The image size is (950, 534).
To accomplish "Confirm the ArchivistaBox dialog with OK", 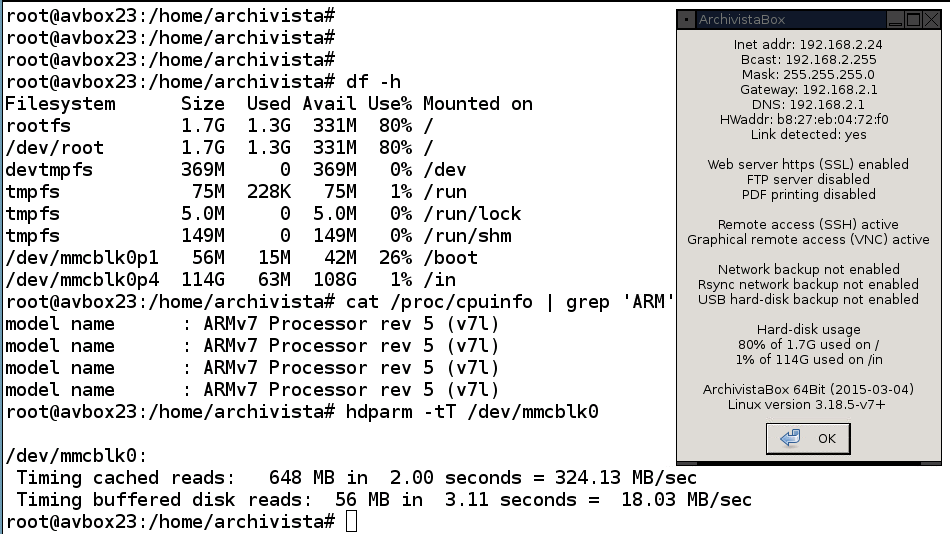I will (x=808, y=438).
